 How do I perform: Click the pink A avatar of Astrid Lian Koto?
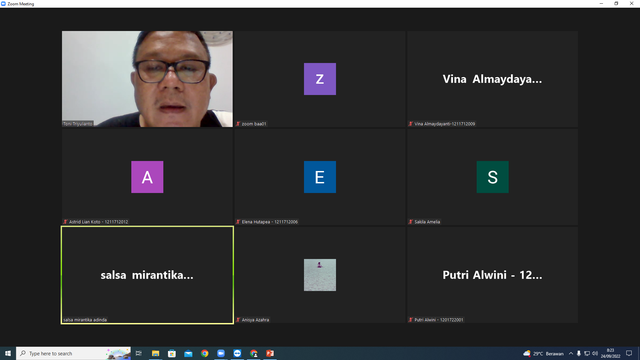click(147, 177)
